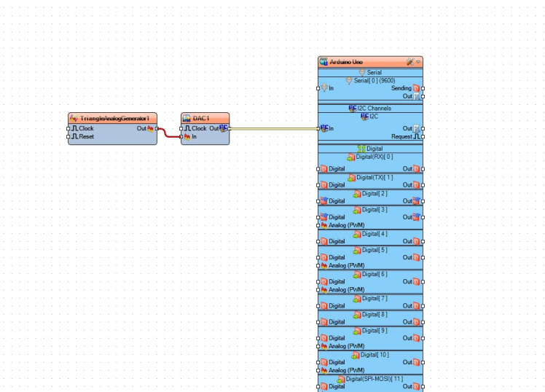Click the I2C In pin icon on Arduino
The height and width of the screenshot is (392, 545).
pos(324,128)
